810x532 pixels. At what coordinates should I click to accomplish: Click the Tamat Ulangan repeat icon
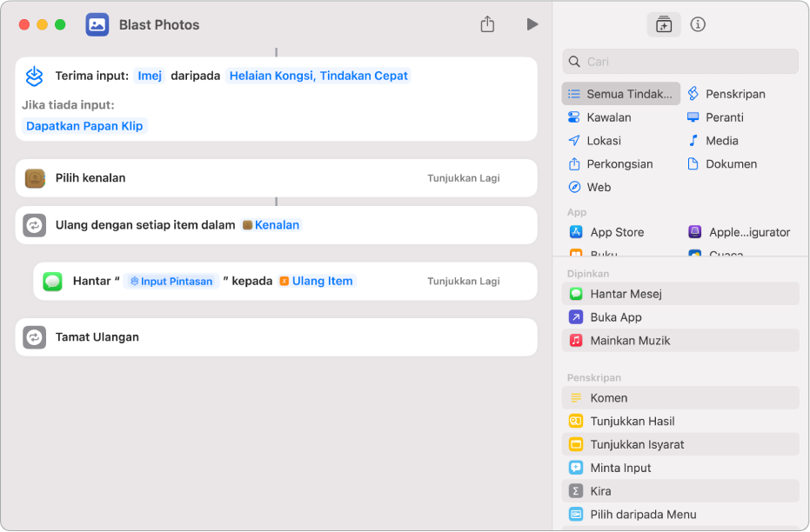(35, 337)
